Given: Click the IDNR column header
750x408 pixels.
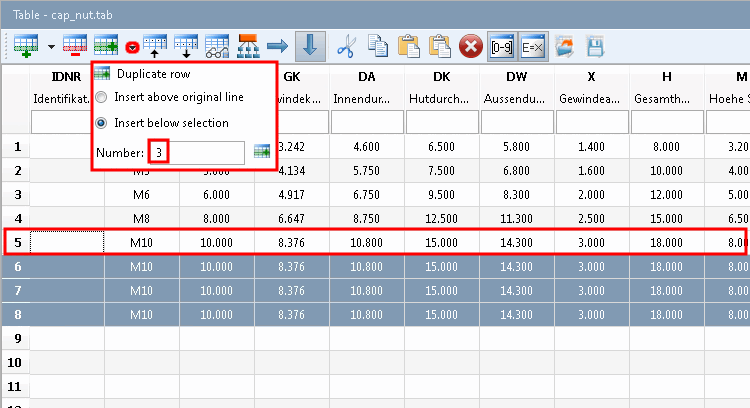Looking at the screenshot, I should [66, 77].
